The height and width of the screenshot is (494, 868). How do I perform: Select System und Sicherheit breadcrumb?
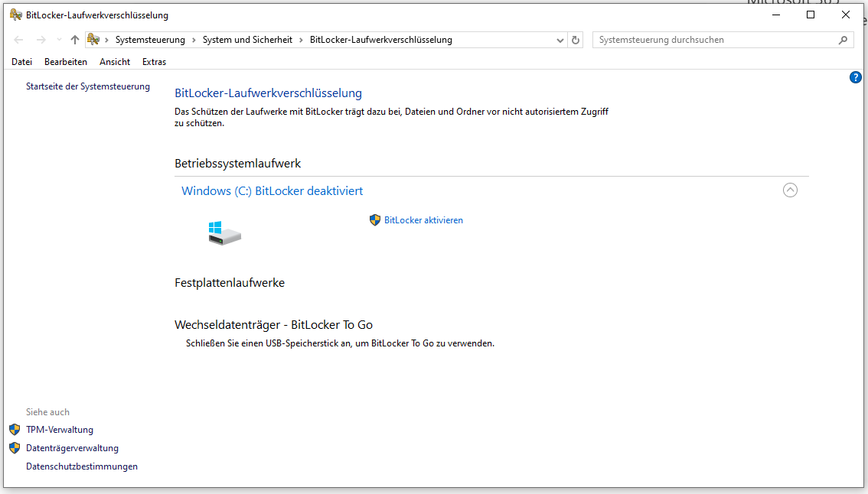point(247,40)
